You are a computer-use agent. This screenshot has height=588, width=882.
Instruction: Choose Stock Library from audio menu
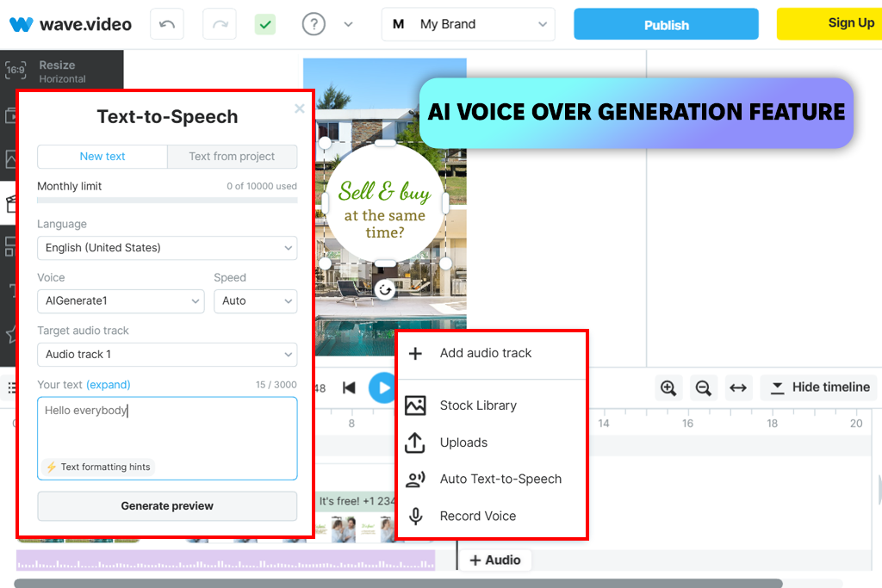[x=492, y=405]
